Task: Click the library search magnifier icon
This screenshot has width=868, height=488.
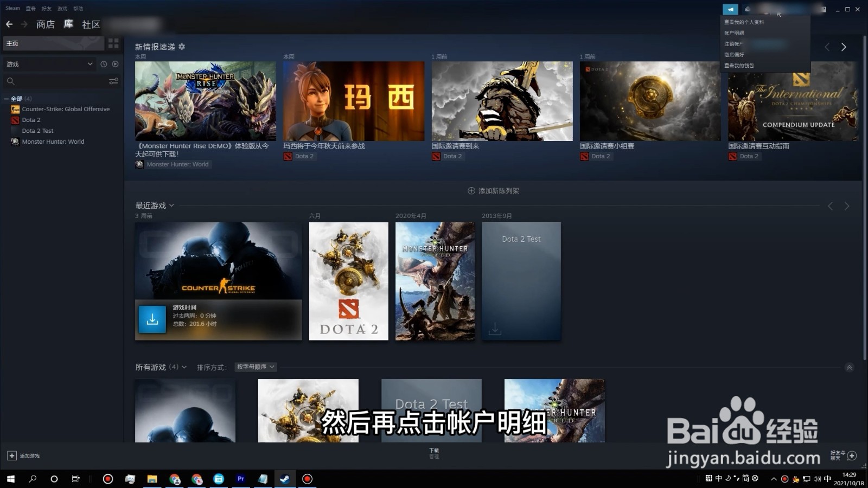Action: (10, 81)
